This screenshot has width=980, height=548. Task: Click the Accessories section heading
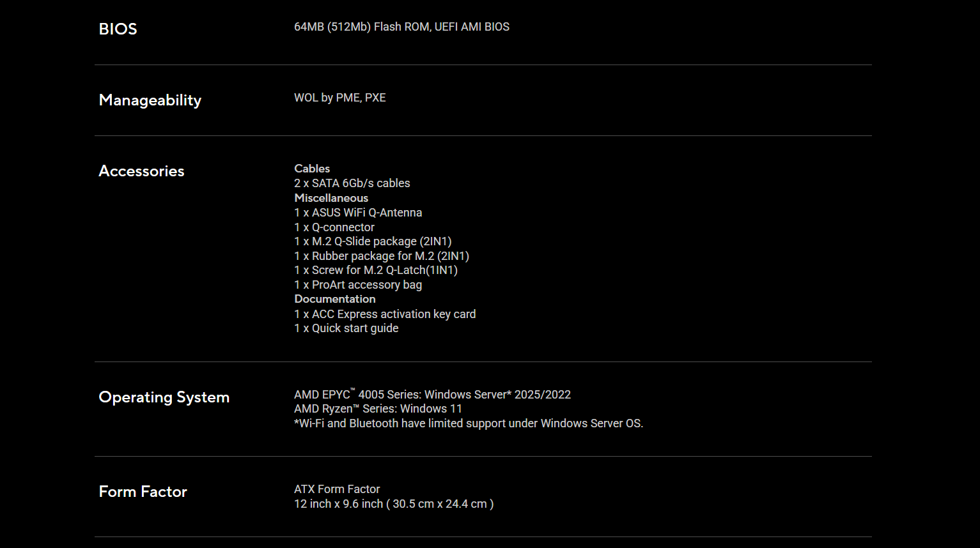(141, 171)
